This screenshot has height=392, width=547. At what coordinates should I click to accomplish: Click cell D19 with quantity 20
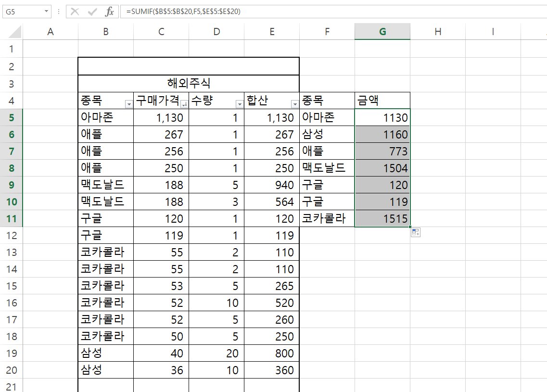click(x=216, y=354)
